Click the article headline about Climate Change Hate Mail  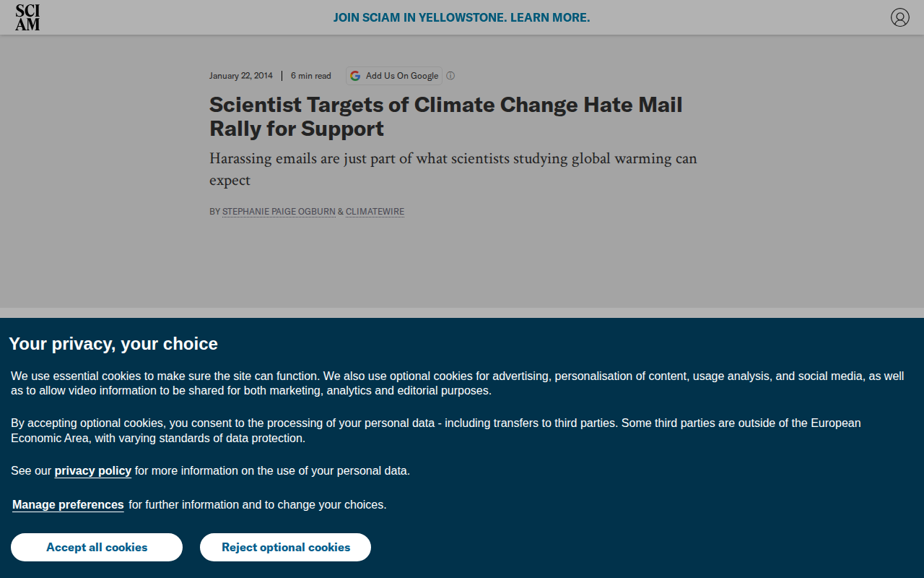[445, 116]
